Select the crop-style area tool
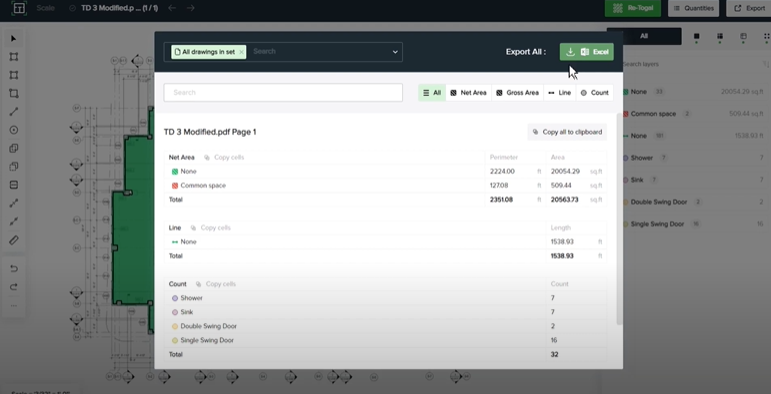The width and height of the screenshot is (771, 394). pos(14,93)
